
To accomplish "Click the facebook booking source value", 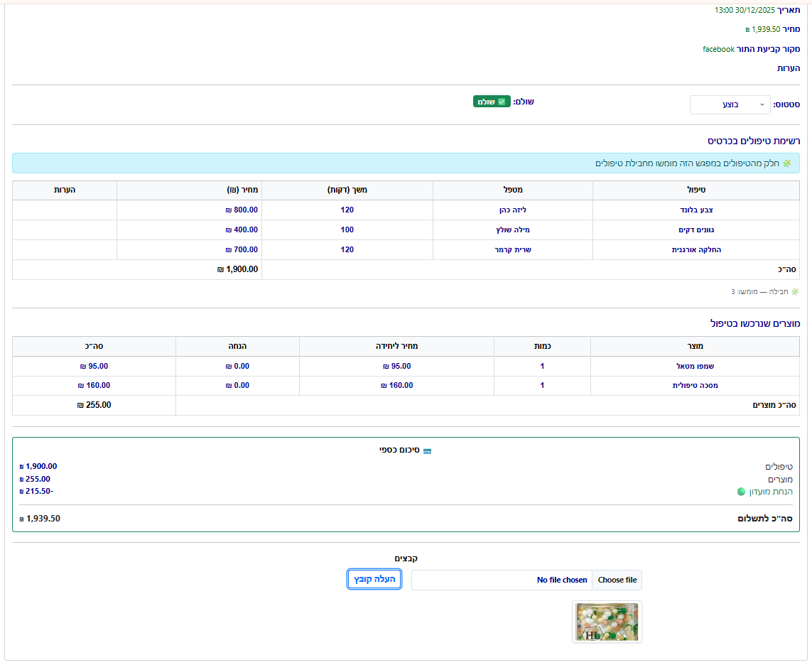I will [718, 49].
